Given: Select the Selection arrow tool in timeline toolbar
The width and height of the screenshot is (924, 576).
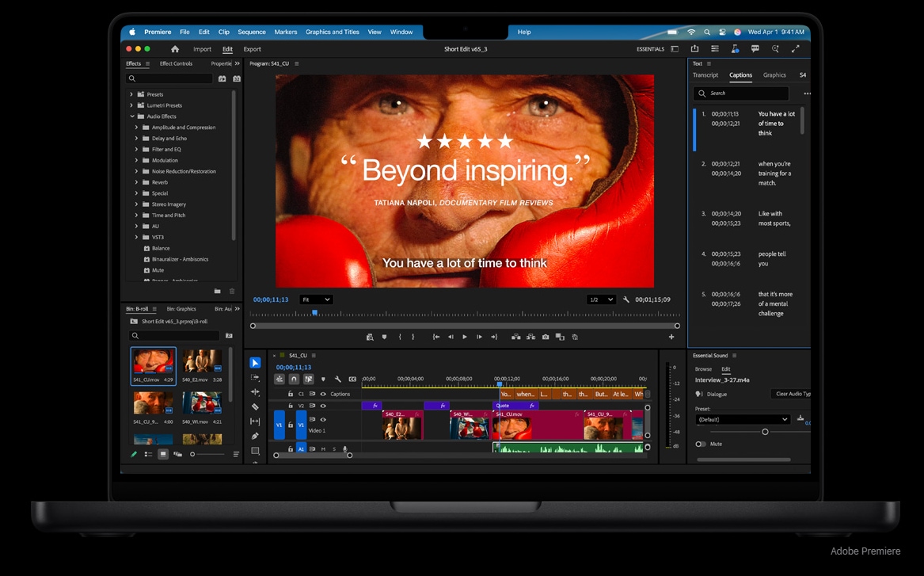Looking at the screenshot, I should 255,363.
